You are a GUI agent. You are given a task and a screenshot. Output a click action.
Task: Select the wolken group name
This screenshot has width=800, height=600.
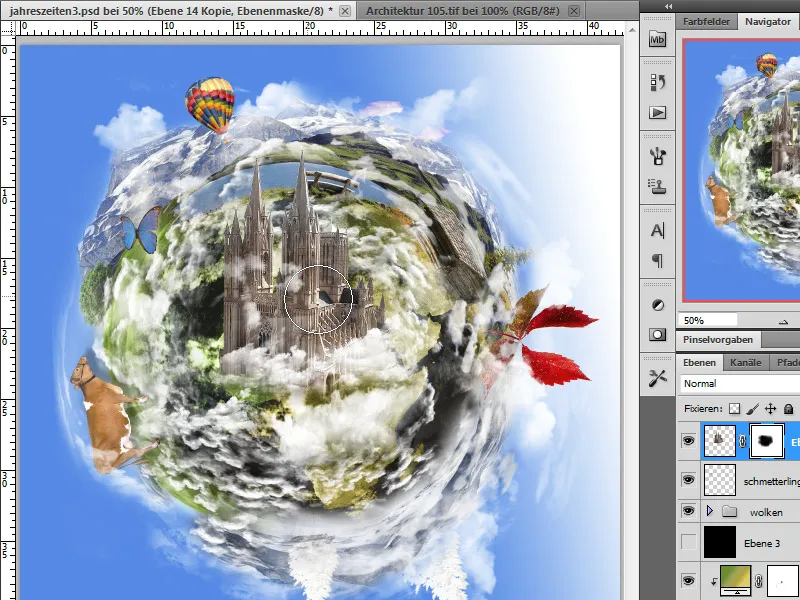(766, 512)
